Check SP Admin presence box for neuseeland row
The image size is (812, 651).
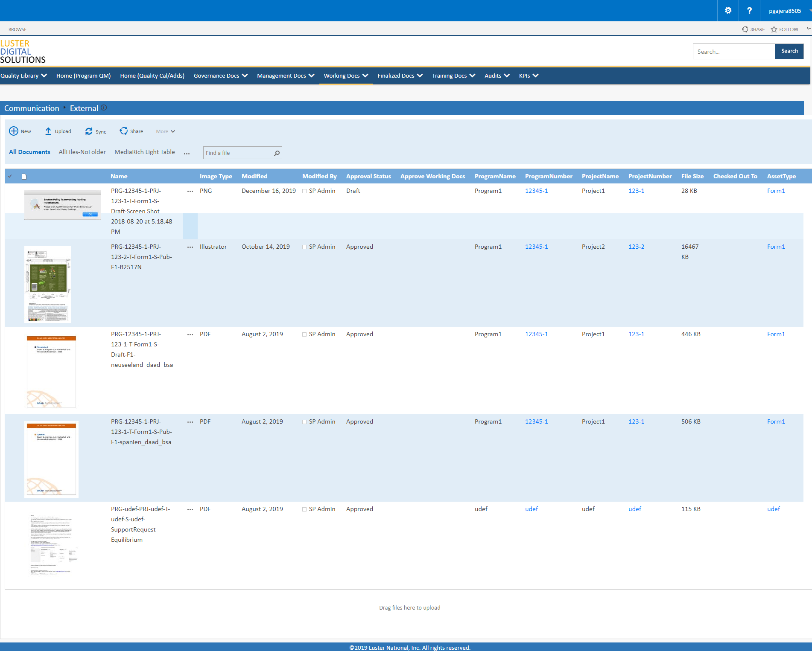tap(304, 334)
